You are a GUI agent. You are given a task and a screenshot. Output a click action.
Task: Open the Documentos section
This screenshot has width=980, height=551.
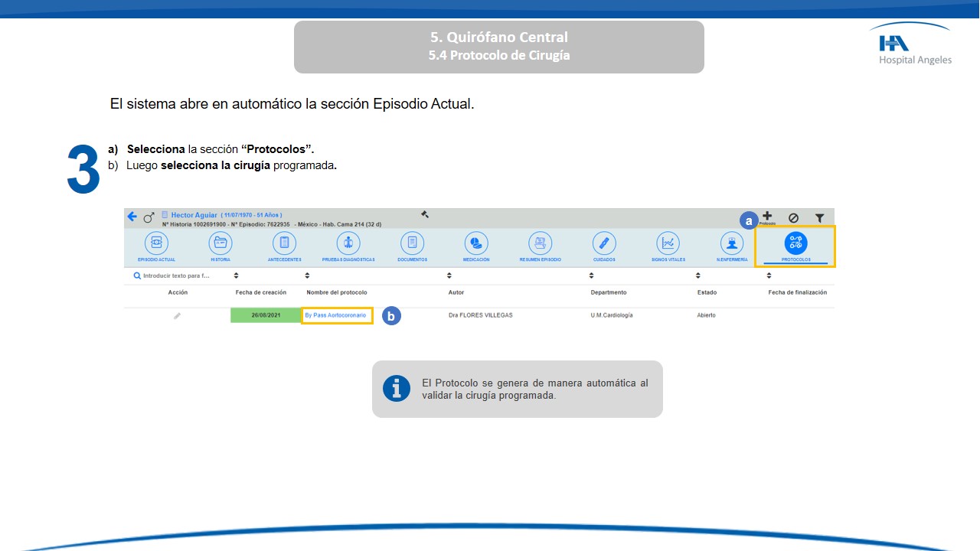click(x=412, y=243)
